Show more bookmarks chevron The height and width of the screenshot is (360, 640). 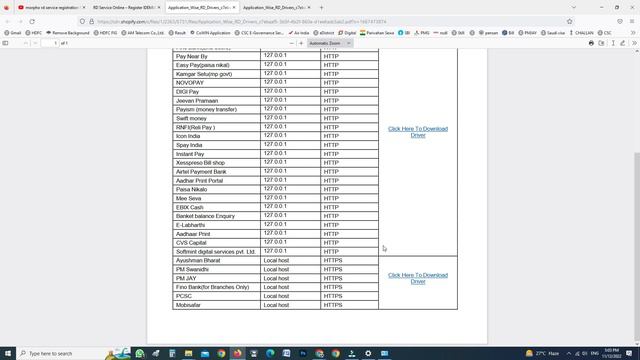pos(633,33)
